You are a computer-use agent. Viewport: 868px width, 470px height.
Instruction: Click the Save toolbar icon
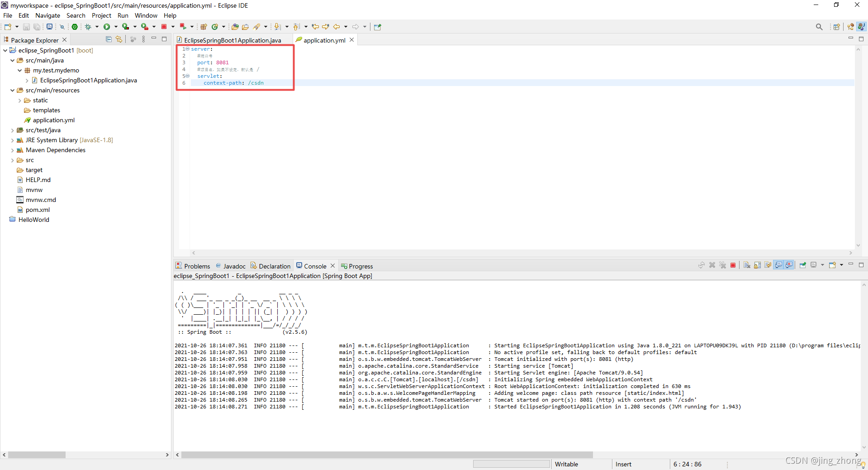click(26, 27)
